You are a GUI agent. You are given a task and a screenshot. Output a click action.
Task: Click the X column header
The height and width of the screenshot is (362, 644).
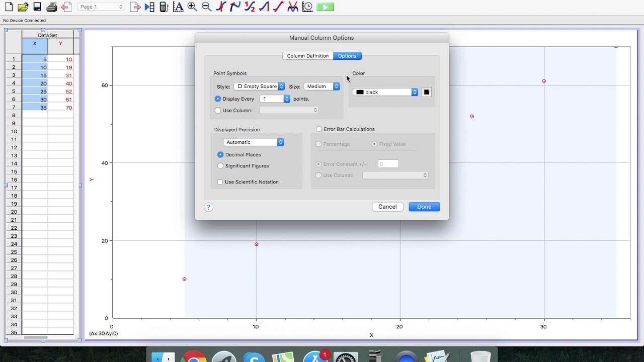tap(35, 46)
